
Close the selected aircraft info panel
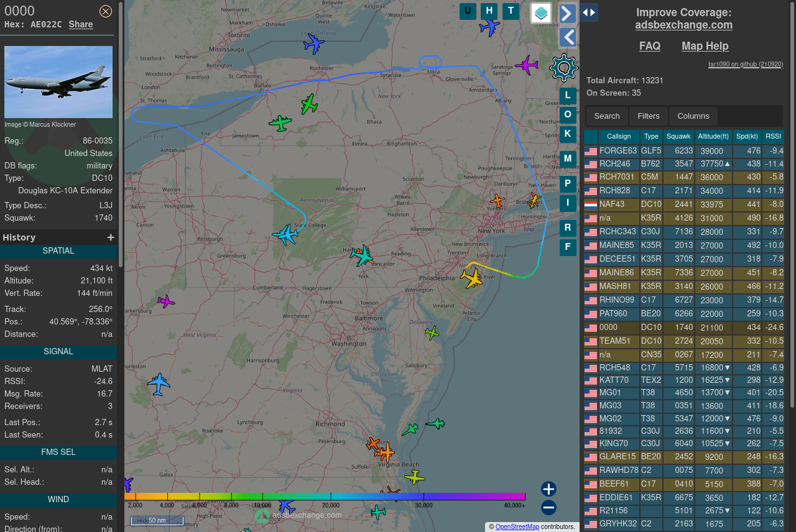pos(106,11)
